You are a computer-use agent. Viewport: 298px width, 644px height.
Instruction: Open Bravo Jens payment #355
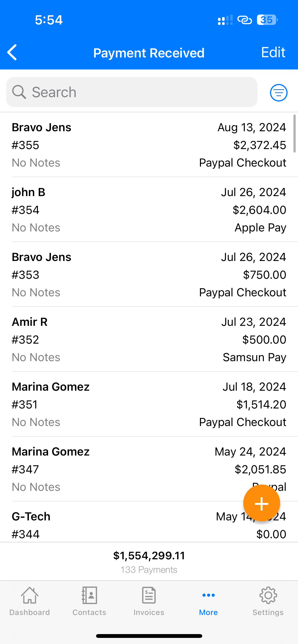tap(149, 145)
